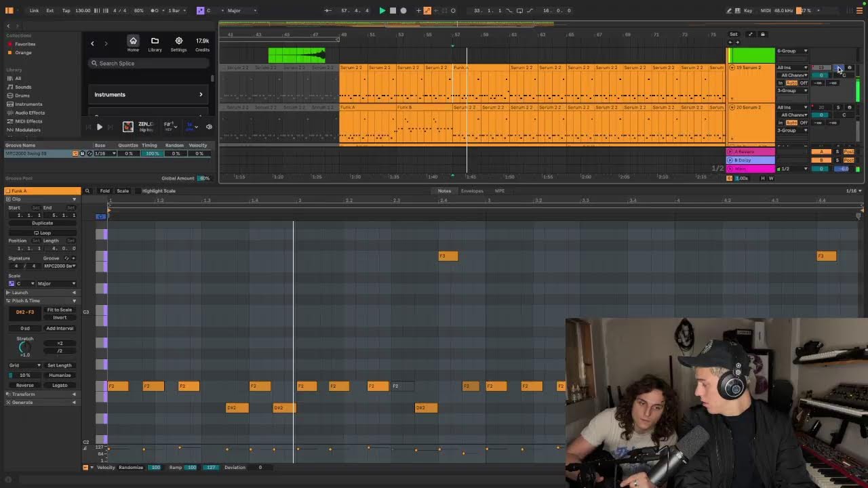Toggle Fold in the piano roll
Screen dimensions: 868x488
click(104, 190)
